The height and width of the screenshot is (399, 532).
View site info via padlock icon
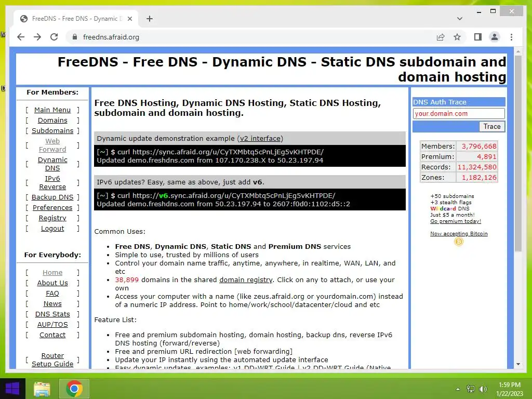[75, 37]
